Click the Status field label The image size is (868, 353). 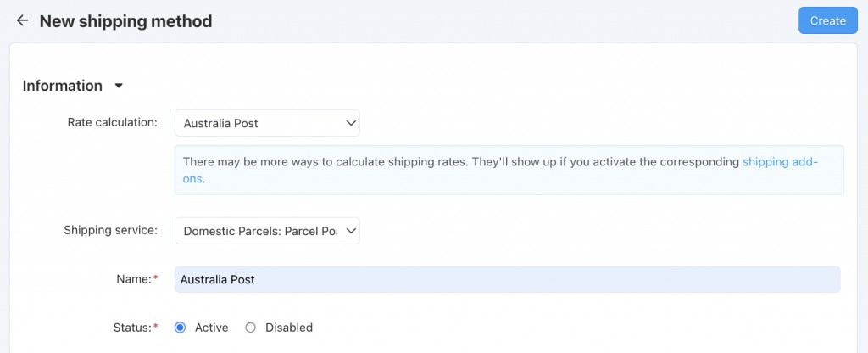pyautogui.click(x=132, y=328)
